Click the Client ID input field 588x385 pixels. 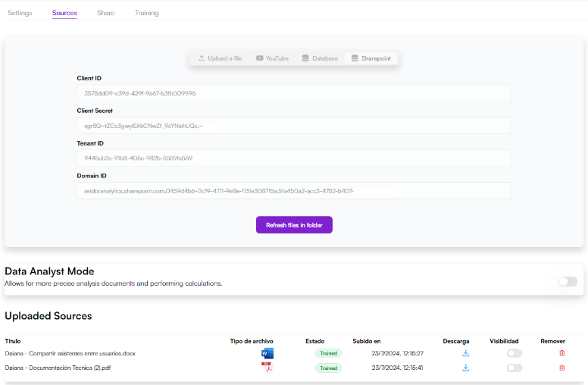293,93
